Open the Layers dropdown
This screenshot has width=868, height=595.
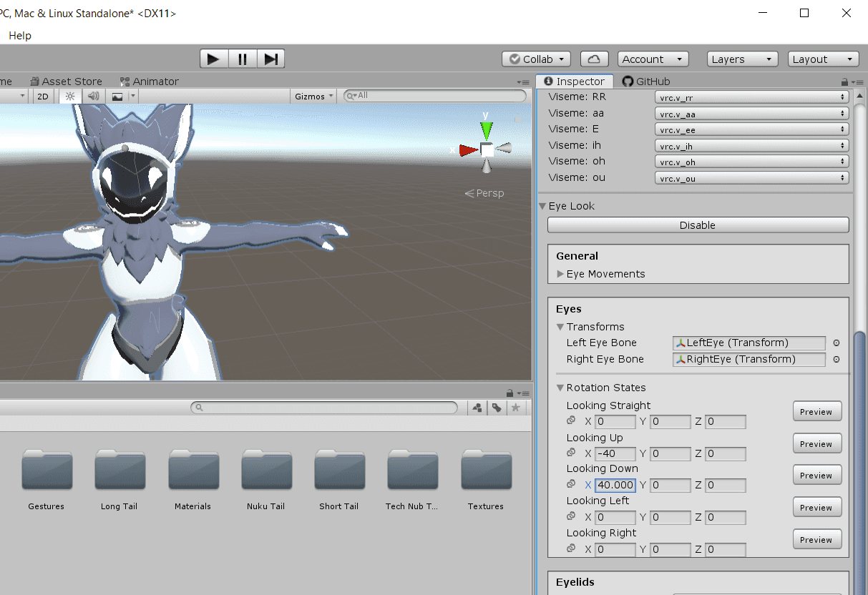[742, 59]
